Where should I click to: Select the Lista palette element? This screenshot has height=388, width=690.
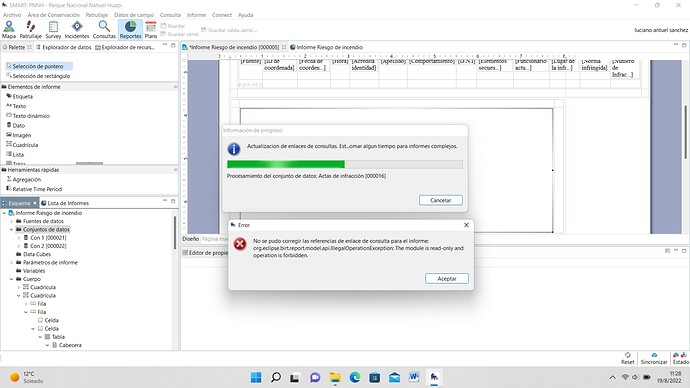15,154
